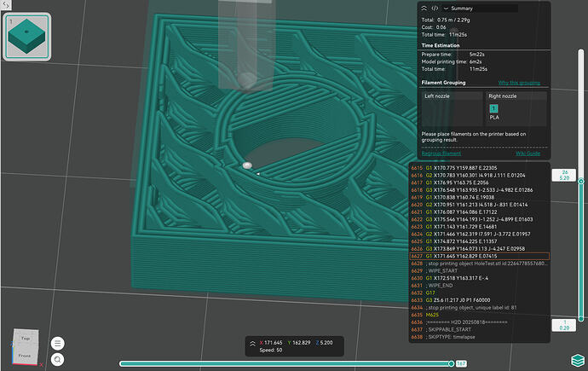588x371 pixels.
Task: Open the Wiki Guide link
Action: tap(528, 153)
